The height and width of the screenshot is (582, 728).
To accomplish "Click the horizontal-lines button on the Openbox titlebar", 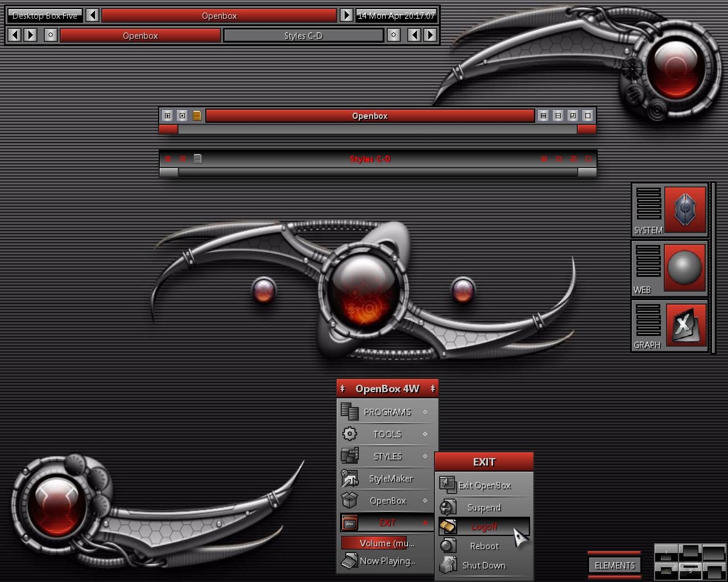I will (x=543, y=116).
